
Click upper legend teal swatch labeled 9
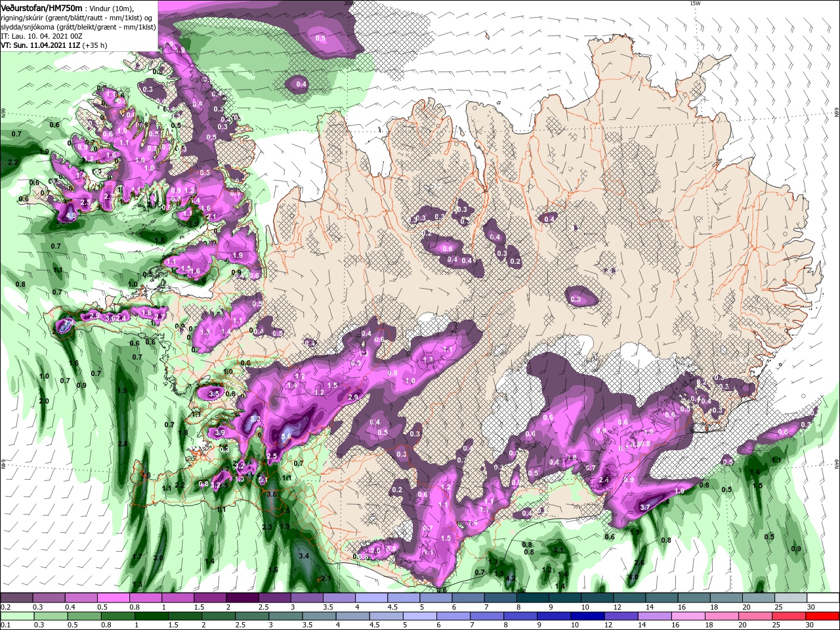click(565, 598)
